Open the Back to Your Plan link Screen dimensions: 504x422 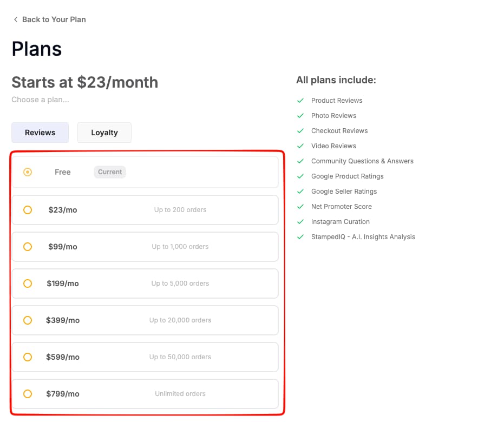click(54, 19)
